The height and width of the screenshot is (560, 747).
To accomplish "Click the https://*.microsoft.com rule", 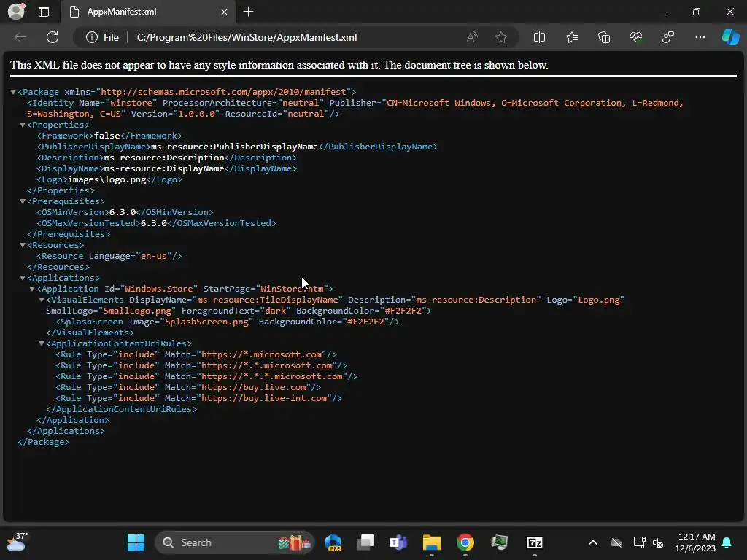I will click(196, 355).
